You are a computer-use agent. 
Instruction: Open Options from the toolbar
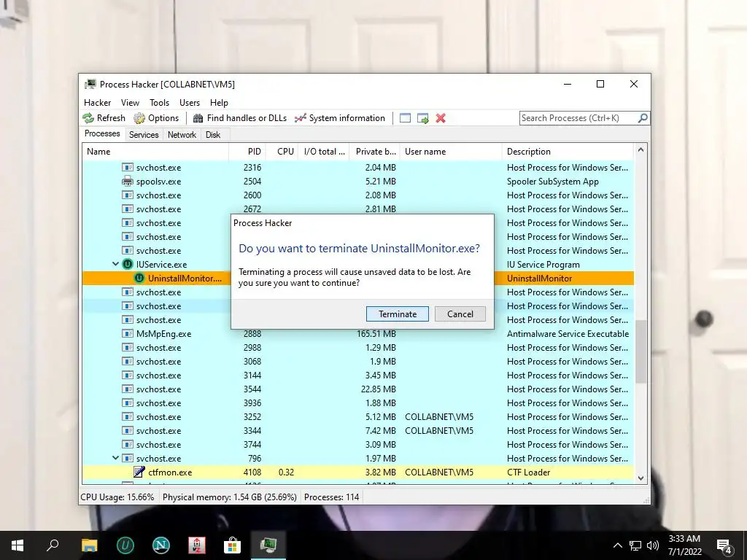click(156, 118)
